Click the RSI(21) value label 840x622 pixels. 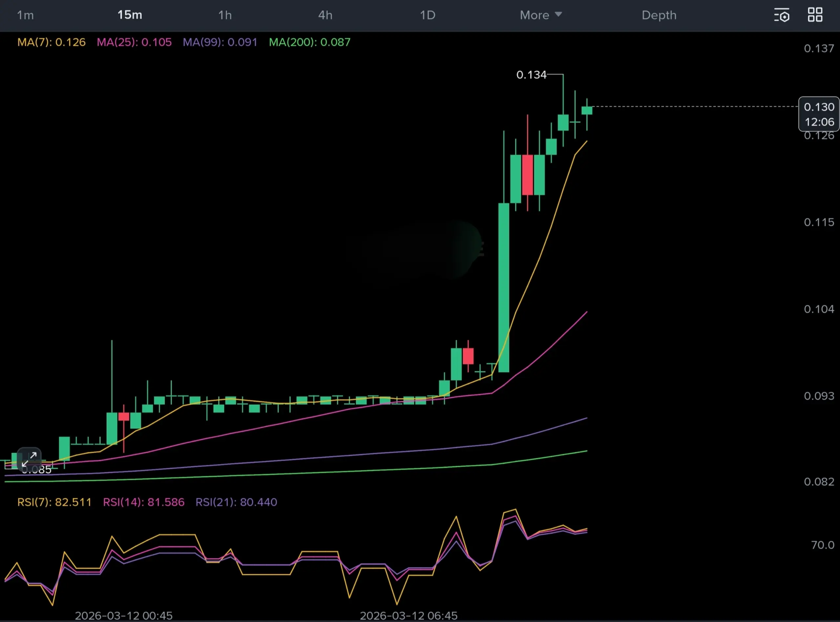[236, 502]
